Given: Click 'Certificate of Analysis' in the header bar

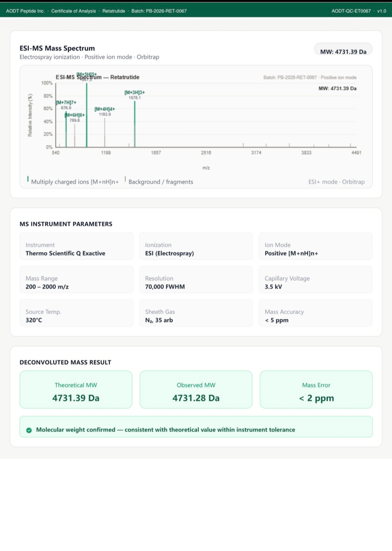Looking at the screenshot, I should click(x=73, y=11).
